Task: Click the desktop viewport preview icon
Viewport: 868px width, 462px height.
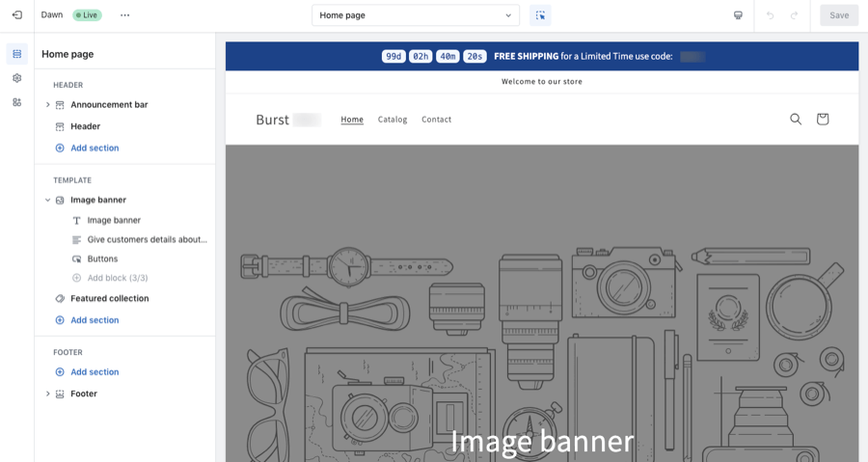Action: tap(738, 15)
